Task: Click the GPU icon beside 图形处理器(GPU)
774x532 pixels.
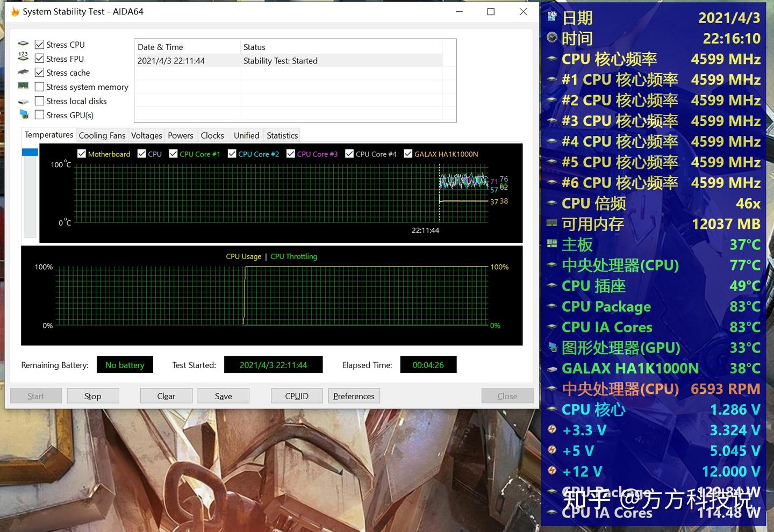Action: pyautogui.click(x=552, y=347)
